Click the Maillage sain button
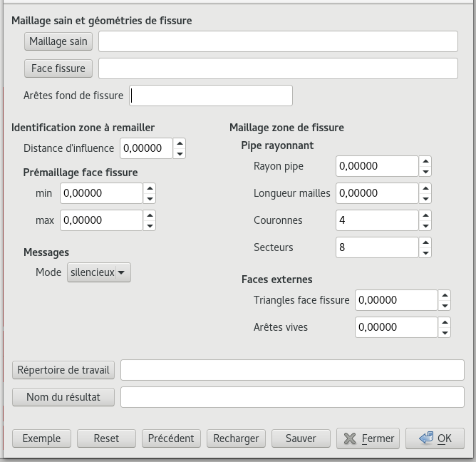476x462 pixels. pyautogui.click(x=58, y=41)
